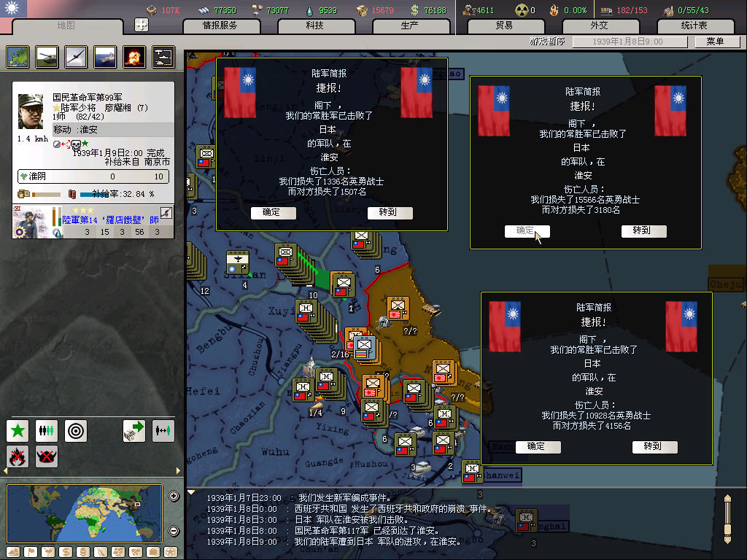Viewport: 747px width, 560px height.
Task: Click 转到 in the 1336 losses report
Action: 390,212
